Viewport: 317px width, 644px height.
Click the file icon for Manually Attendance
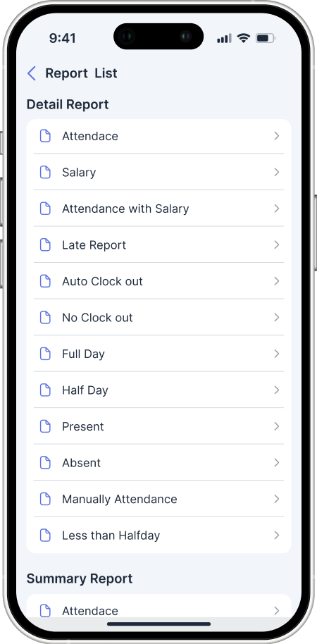(x=45, y=499)
